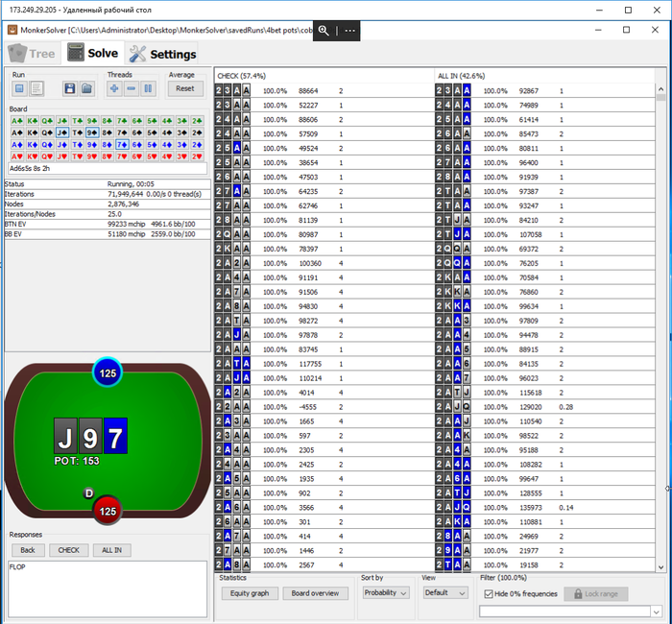Minimize the remote desktop window
This screenshot has width=672, height=624.
(x=600, y=10)
